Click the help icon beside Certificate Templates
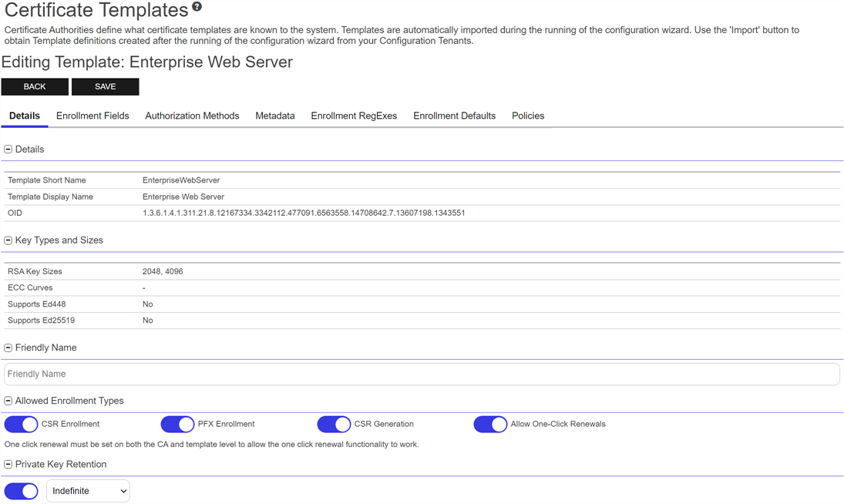 click(197, 7)
